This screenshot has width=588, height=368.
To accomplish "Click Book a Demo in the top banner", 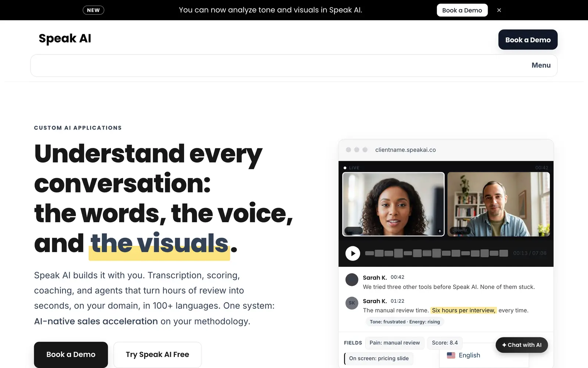I will 462,10.
